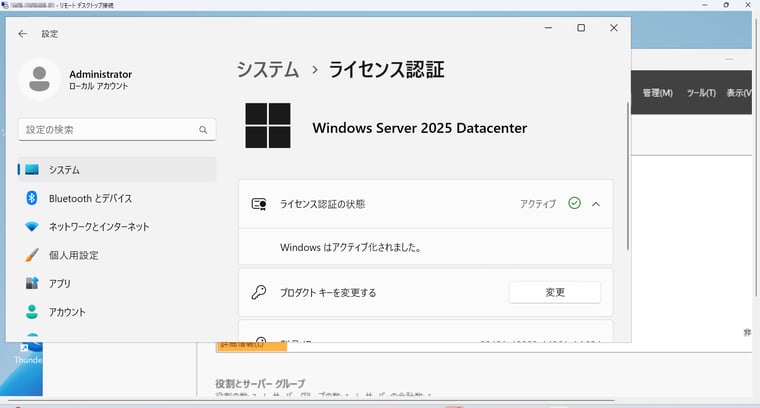
Task: Collapse the ライセンス認証の状態 section chevron
Action: click(596, 204)
